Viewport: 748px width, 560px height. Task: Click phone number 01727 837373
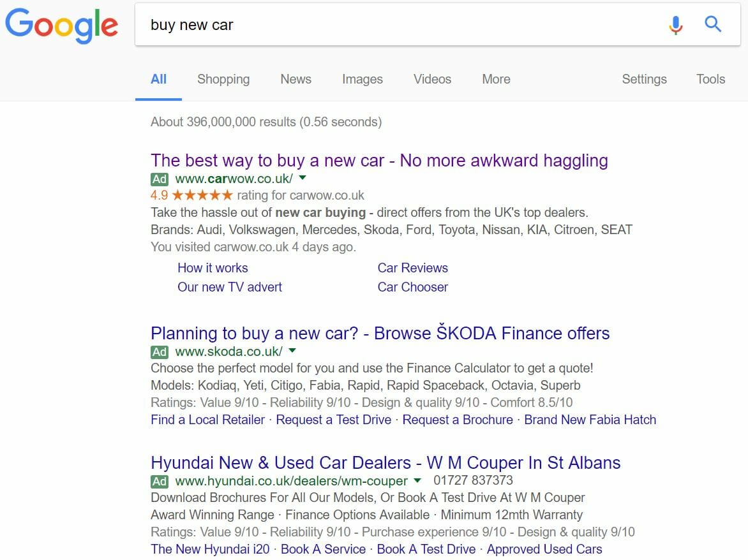coord(473,480)
